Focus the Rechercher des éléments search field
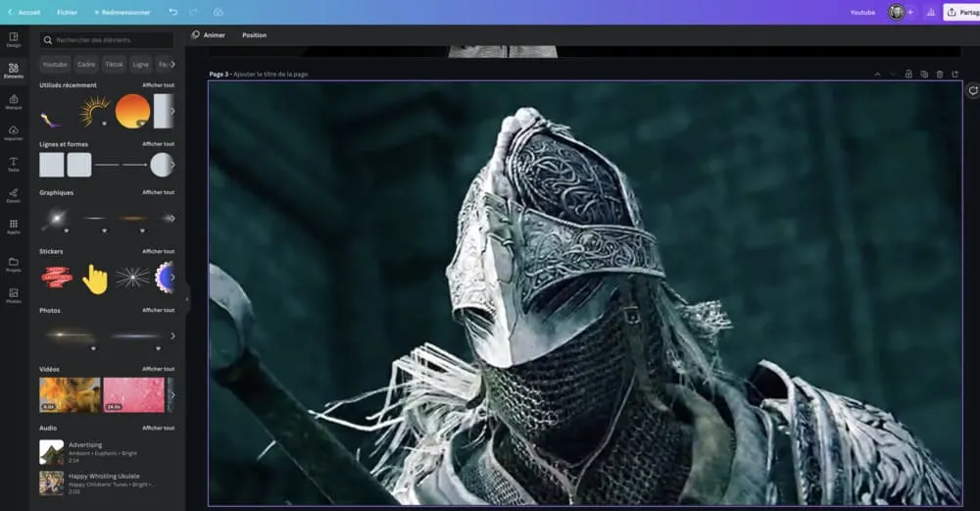 [x=107, y=40]
